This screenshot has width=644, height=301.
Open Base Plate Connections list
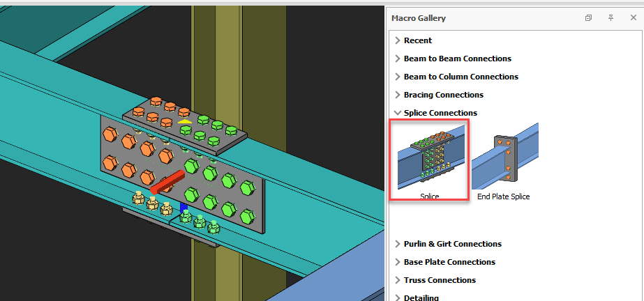click(x=449, y=262)
